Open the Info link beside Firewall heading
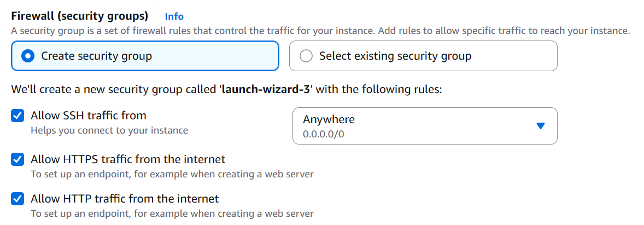This screenshot has width=644, height=225. pyautogui.click(x=174, y=16)
